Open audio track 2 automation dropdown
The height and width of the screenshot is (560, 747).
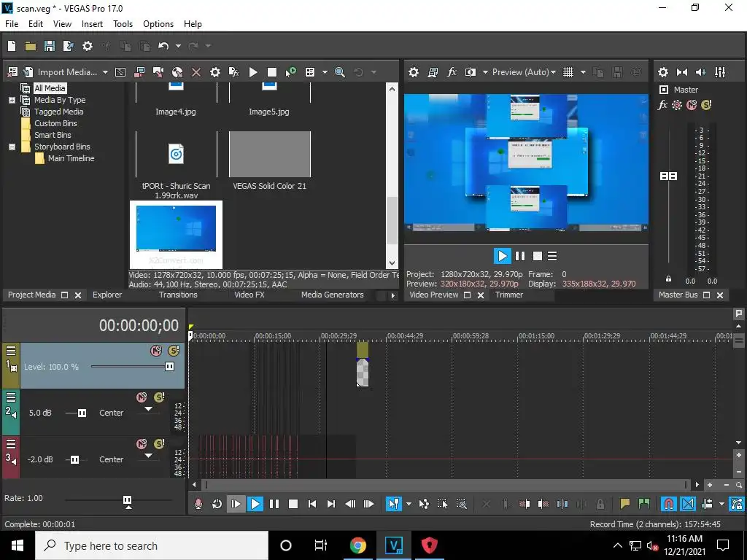pyautogui.click(x=149, y=409)
